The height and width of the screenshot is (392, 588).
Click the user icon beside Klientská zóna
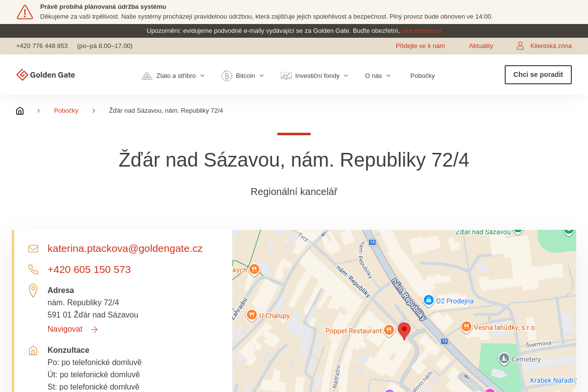point(520,46)
